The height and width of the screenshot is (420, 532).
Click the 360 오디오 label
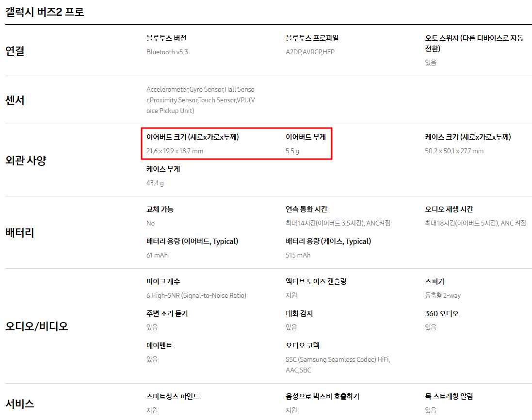click(x=442, y=313)
